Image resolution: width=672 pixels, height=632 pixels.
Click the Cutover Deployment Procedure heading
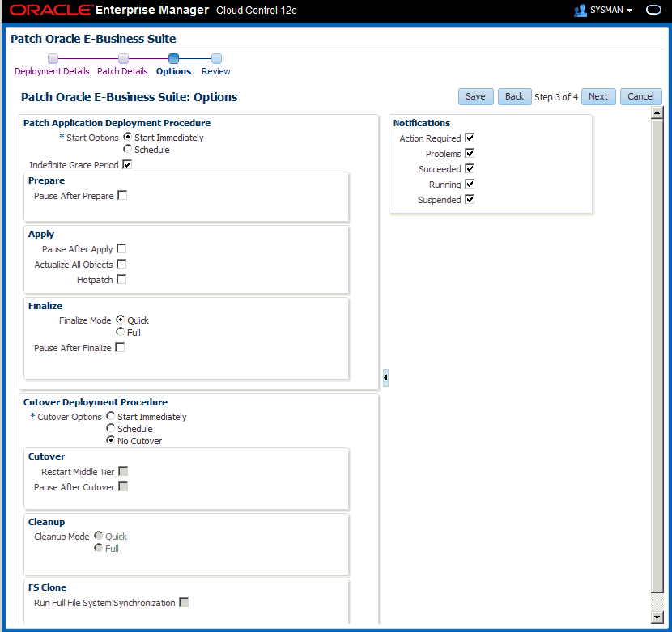click(x=96, y=402)
